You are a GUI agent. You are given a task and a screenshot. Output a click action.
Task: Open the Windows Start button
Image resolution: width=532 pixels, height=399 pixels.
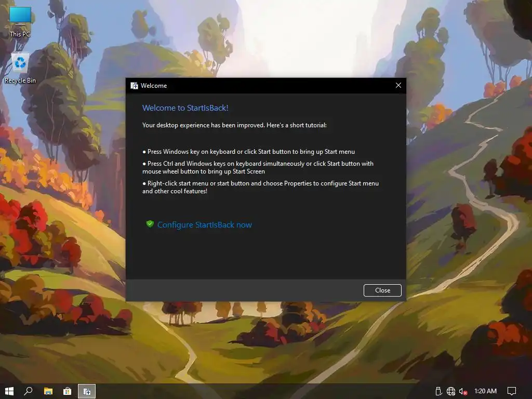(9, 391)
